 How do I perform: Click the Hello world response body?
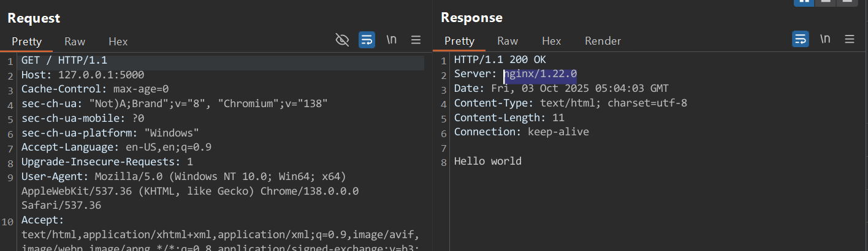tap(487, 162)
